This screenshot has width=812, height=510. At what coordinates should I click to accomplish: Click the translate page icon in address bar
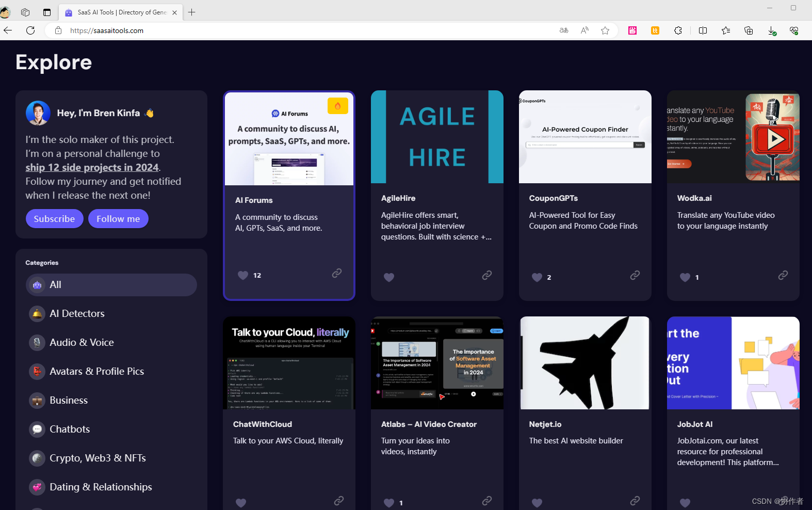coord(564,30)
